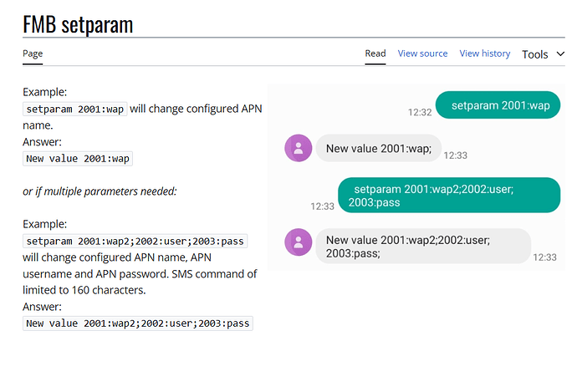The image size is (577, 392).
Task: Open the View history link
Action: point(485,53)
